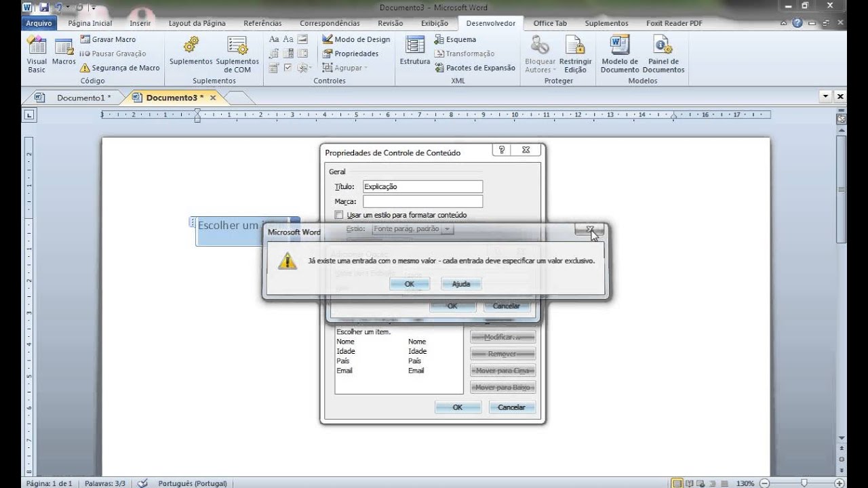Viewport: 868px width, 488px height.
Task: Click OK in Microsoft Word warning
Action: [410, 284]
